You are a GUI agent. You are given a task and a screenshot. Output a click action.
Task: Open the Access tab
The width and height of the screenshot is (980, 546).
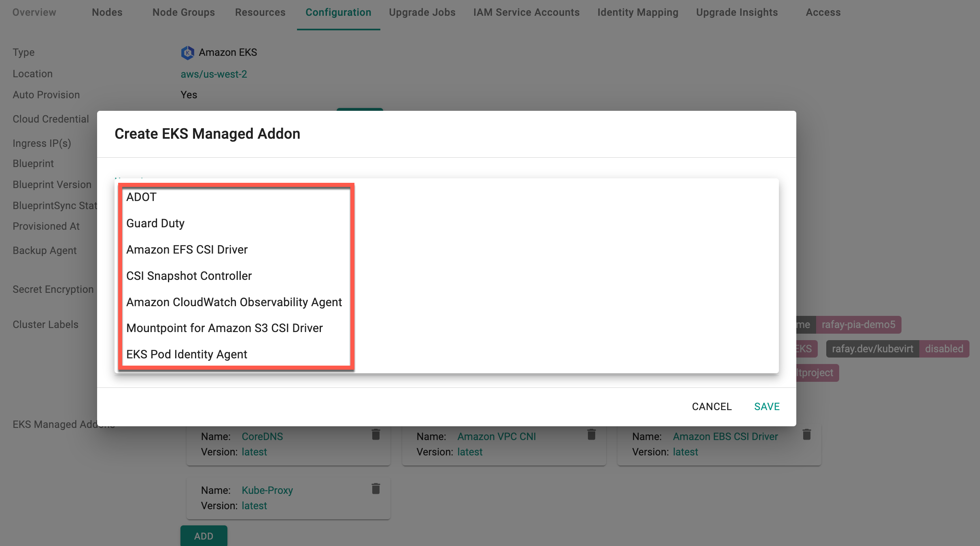(823, 13)
